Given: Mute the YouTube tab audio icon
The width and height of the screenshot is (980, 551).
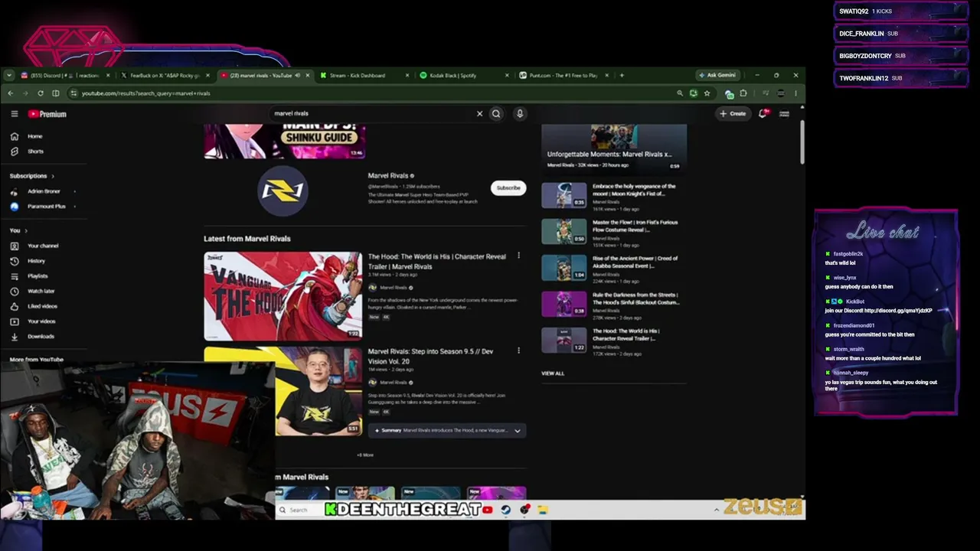Looking at the screenshot, I should 297,76.
